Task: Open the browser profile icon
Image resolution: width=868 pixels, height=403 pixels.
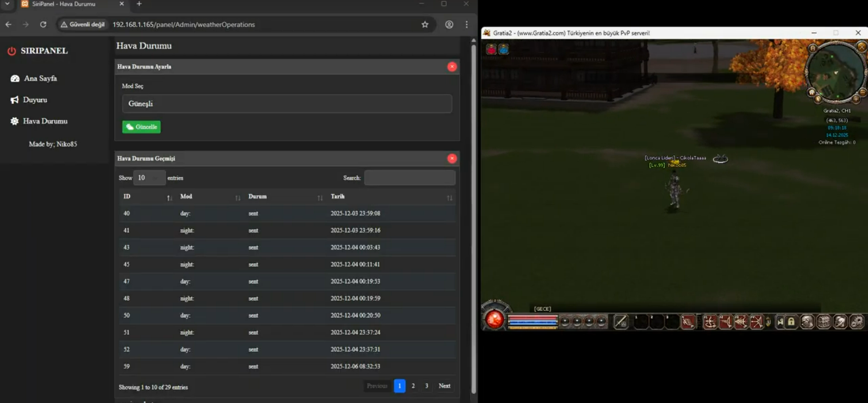Action: (449, 24)
